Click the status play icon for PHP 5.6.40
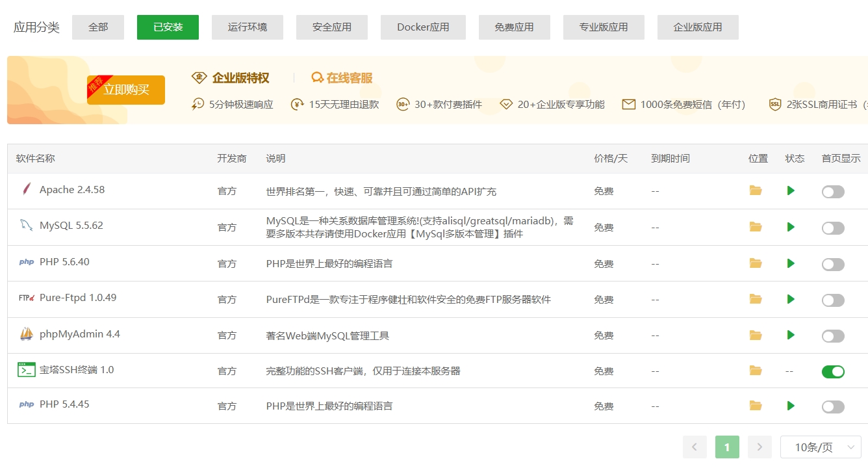This screenshot has width=868, height=472. pyautogui.click(x=791, y=263)
